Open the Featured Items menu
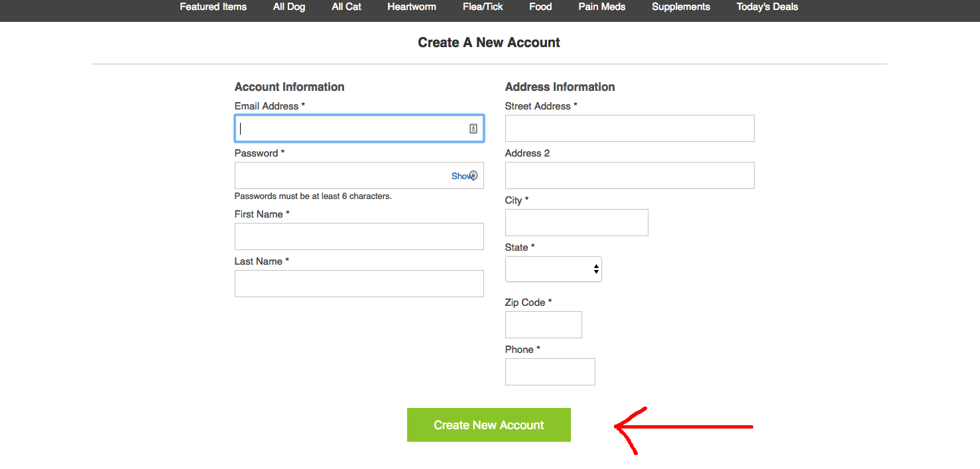Viewport: 980px width, 469px height. point(213,7)
